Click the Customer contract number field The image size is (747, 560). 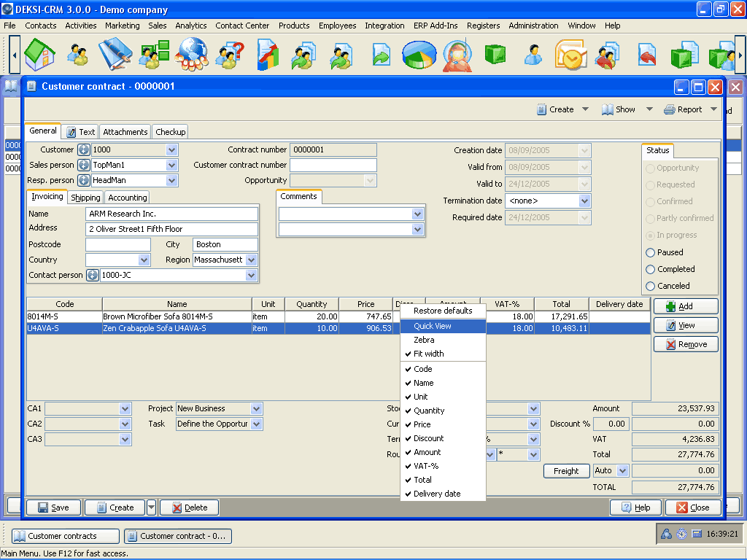[333, 166]
